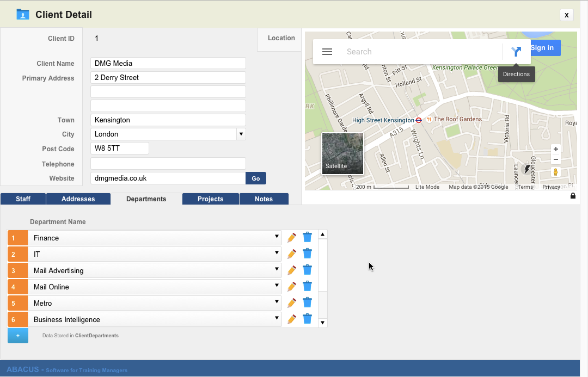Expand the Mail Advertising dropdown
This screenshot has height=377, width=588.
pyautogui.click(x=277, y=269)
